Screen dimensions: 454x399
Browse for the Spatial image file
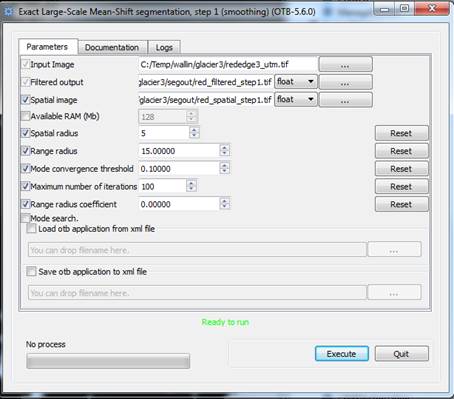pos(345,100)
